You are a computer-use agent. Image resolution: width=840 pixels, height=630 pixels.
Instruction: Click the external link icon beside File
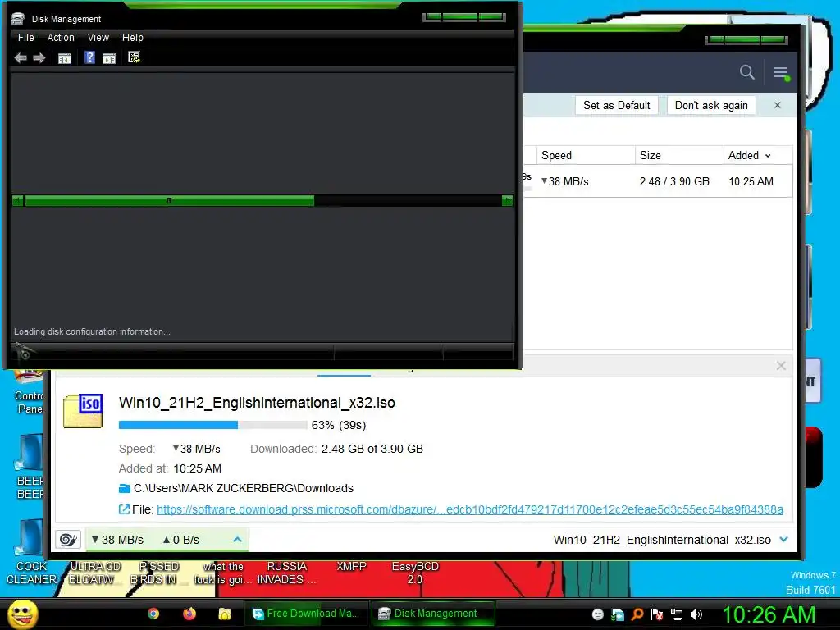click(124, 509)
